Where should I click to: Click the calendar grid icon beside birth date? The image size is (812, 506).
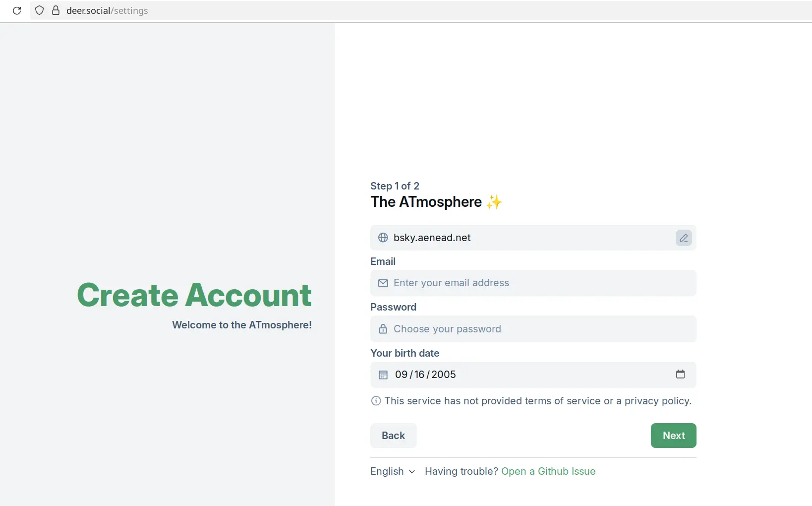(x=383, y=375)
